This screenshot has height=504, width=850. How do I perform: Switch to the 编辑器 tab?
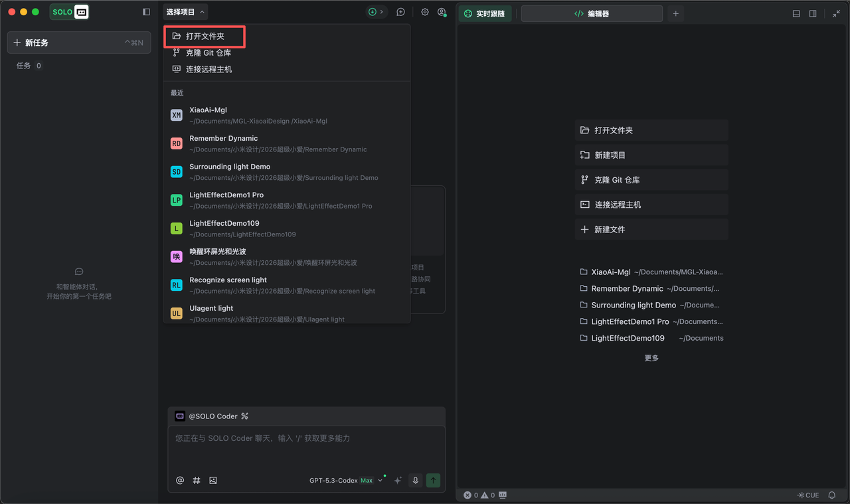[x=592, y=13]
